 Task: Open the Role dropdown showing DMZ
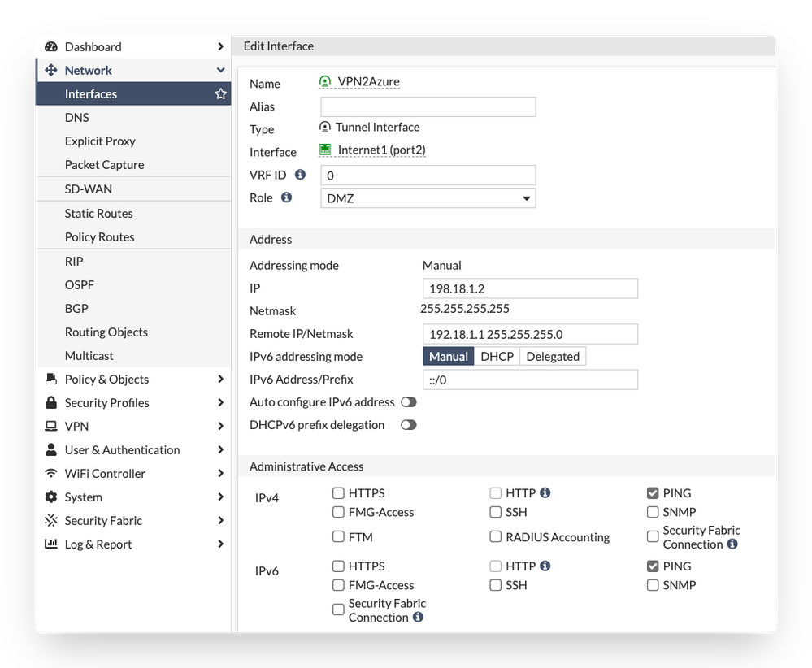coord(428,198)
